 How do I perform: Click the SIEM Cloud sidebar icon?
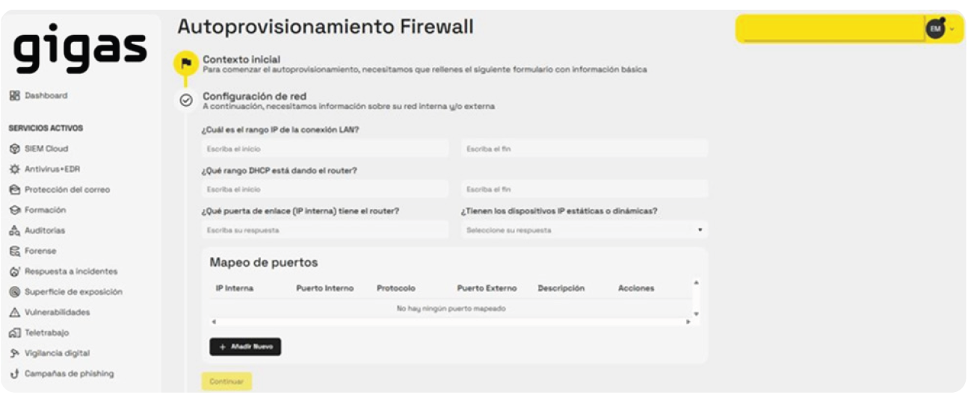tap(14, 149)
